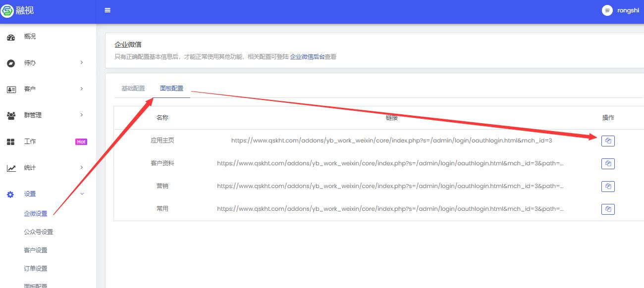Click the rongshi username
Image resolution: width=644 pixels, height=288 pixels.
click(x=628, y=10)
